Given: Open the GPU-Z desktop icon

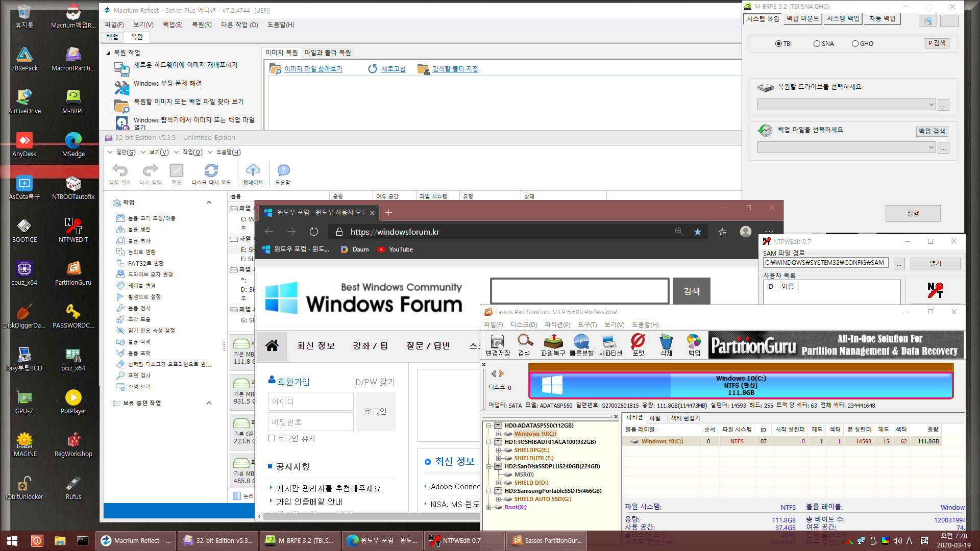Looking at the screenshot, I should [24, 402].
